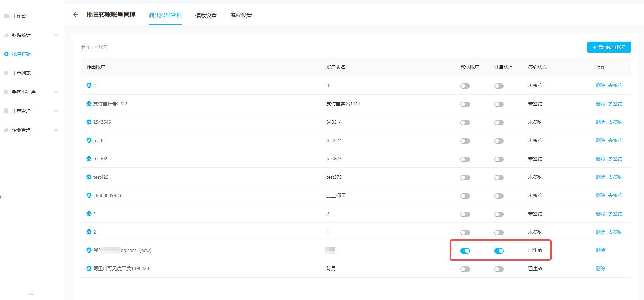644x300 pixels.
Task: Delete the account named 3
Action: click(x=601, y=85)
